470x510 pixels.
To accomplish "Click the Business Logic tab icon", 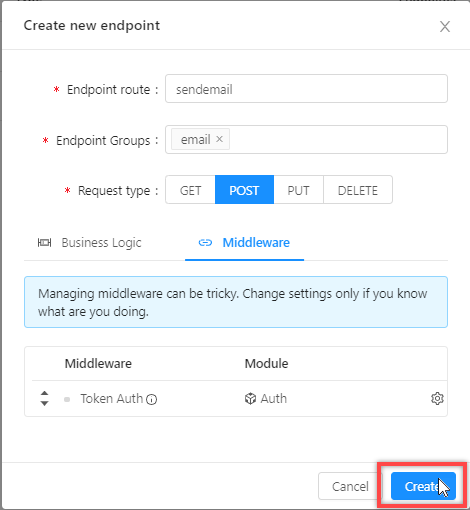I will [44, 243].
